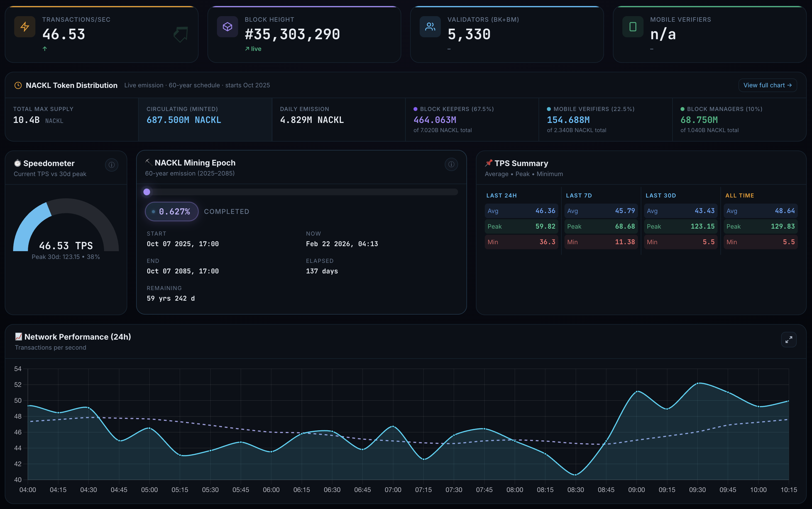812x509 pixels.
Task: Open the Speedometer info icon
Action: 111,165
